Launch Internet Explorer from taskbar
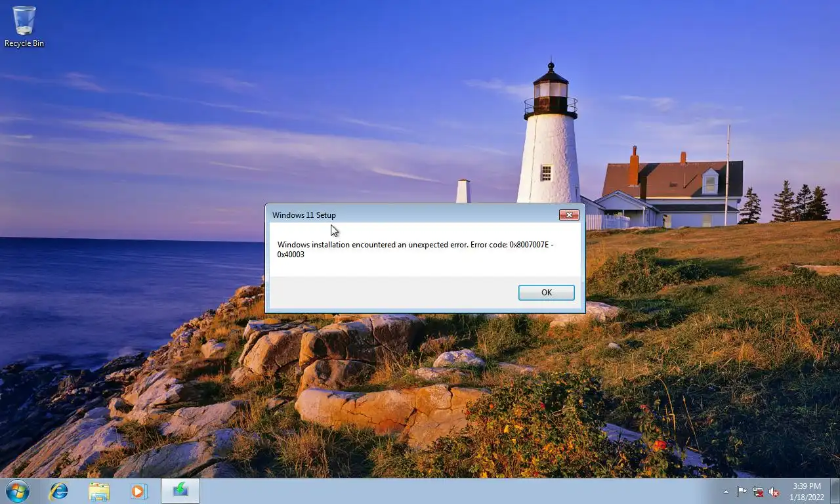Screen dimensions: 840x504 (59, 491)
